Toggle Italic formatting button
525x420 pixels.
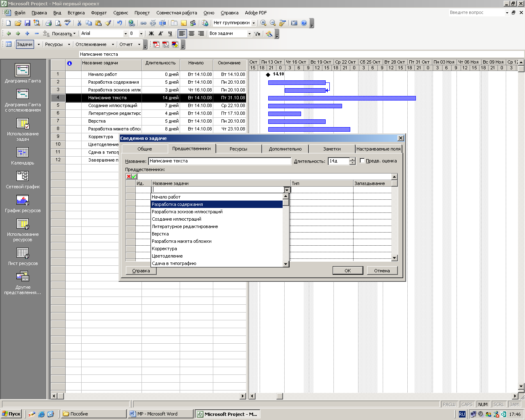click(161, 34)
